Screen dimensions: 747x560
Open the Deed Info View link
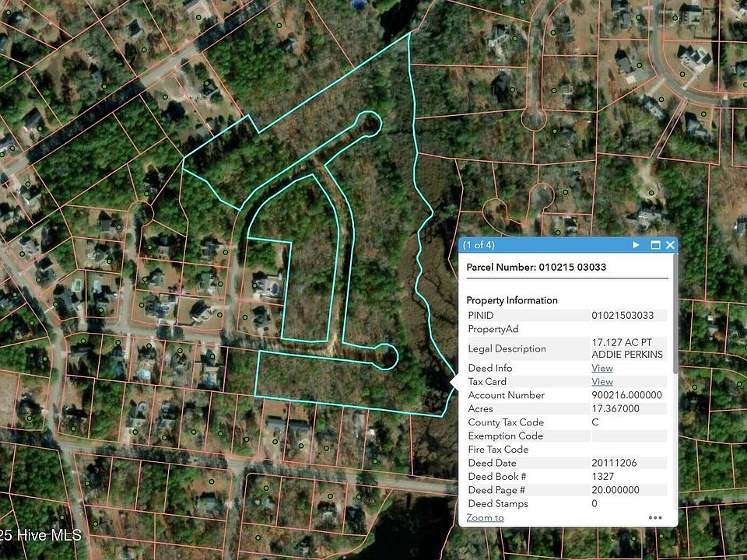pyautogui.click(x=601, y=368)
